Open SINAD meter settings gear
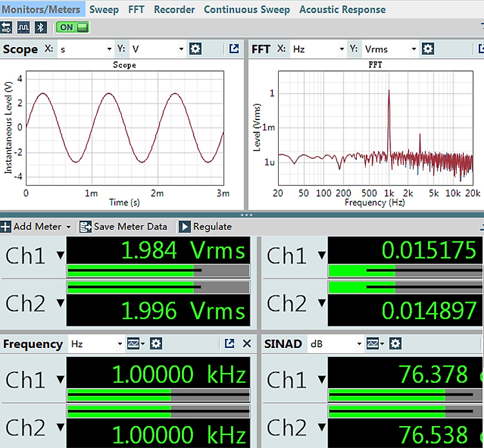This screenshot has width=484, height=448. tap(396, 343)
